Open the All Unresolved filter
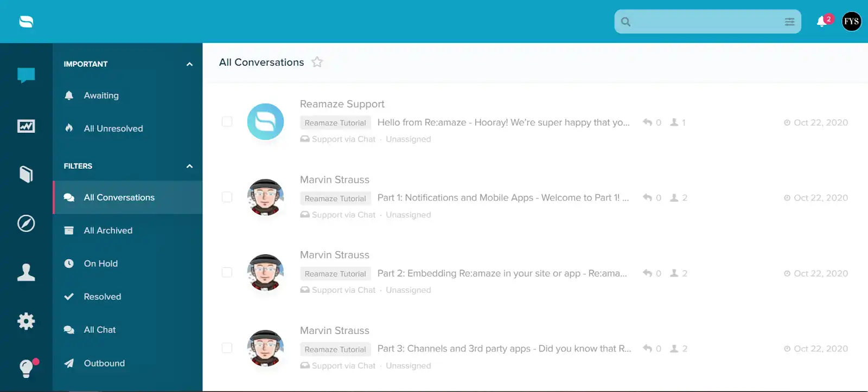 [127, 128]
